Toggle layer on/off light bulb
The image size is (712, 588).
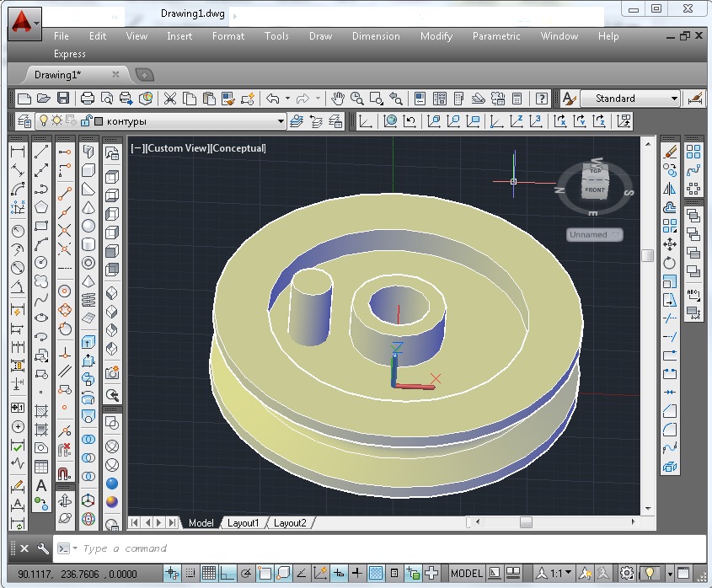[43, 120]
